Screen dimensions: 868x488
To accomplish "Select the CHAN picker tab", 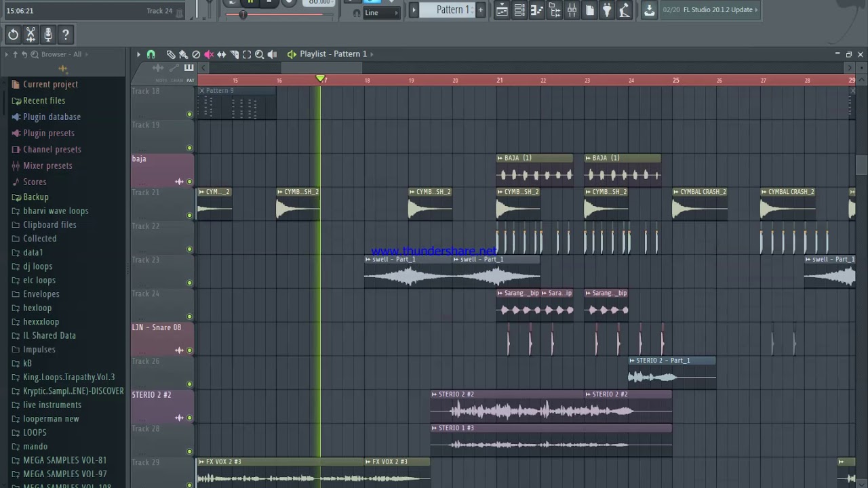I will click(176, 81).
